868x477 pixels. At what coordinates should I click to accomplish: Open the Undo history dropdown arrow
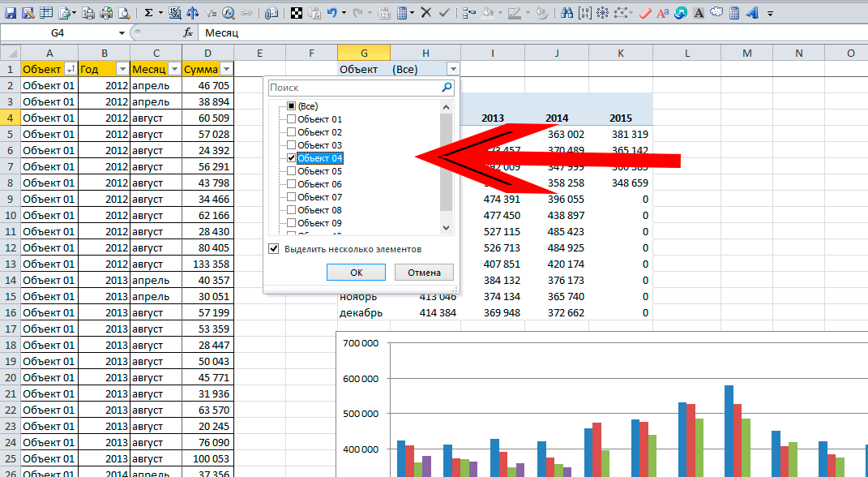[344, 12]
